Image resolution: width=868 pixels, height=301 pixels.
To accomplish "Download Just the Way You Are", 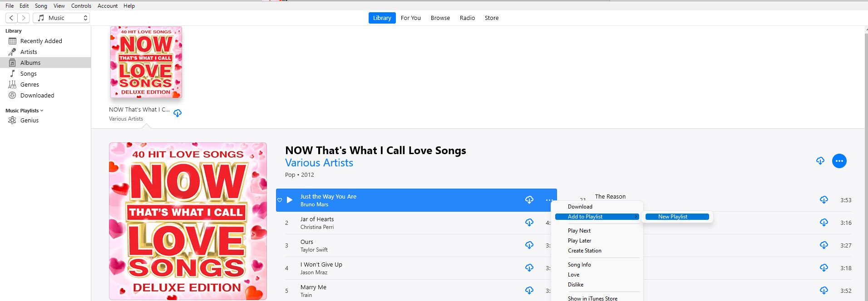I will click(x=529, y=200).
